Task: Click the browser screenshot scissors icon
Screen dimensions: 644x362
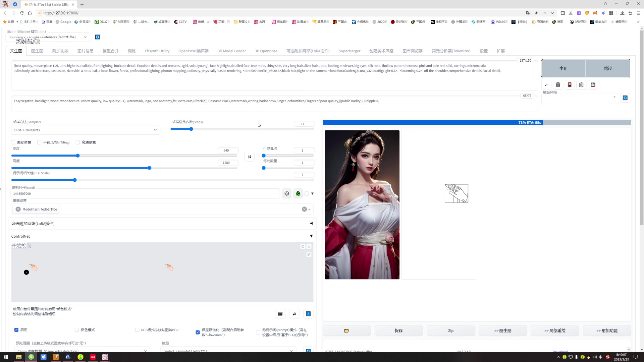Action: click(x=571, y=13)
